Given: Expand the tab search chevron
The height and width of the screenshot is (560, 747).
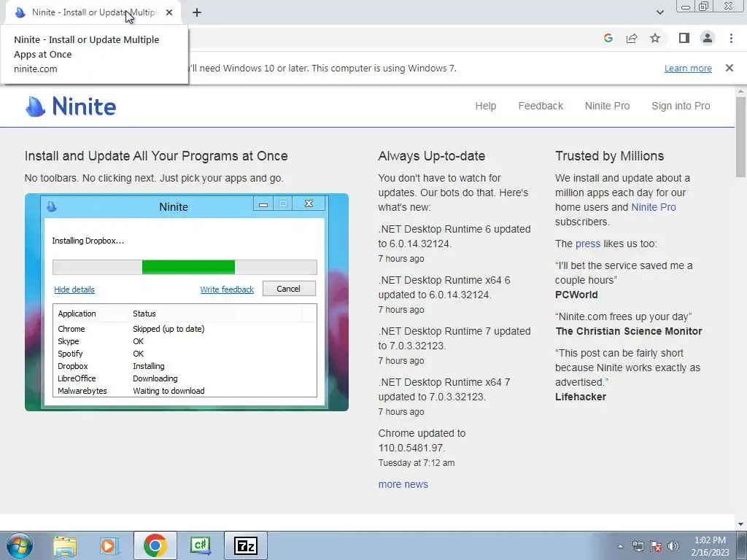Looking at the screenshot, I should click(x=659, y=12).
